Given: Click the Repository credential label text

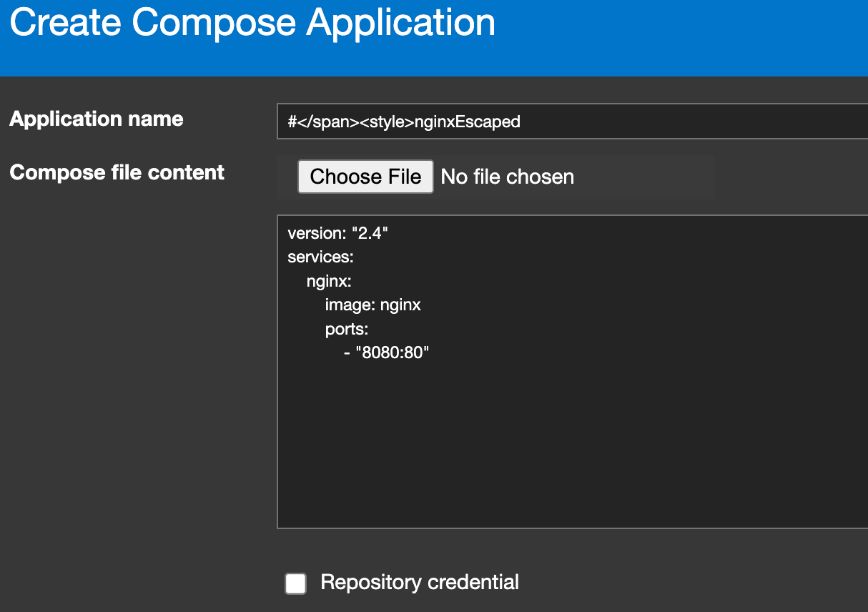Looking at the screenshot, I should point(420,583).
